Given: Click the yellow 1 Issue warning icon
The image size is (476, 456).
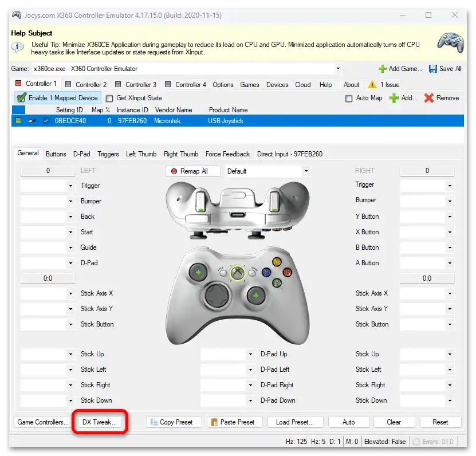Looking at the screenshot, I should point(372,84).
